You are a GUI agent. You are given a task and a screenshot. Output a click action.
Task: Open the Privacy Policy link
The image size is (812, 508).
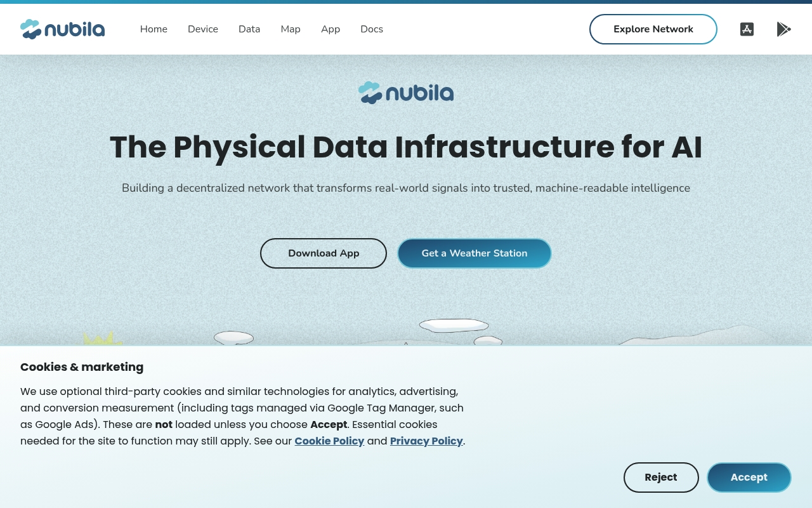point(426,441)
